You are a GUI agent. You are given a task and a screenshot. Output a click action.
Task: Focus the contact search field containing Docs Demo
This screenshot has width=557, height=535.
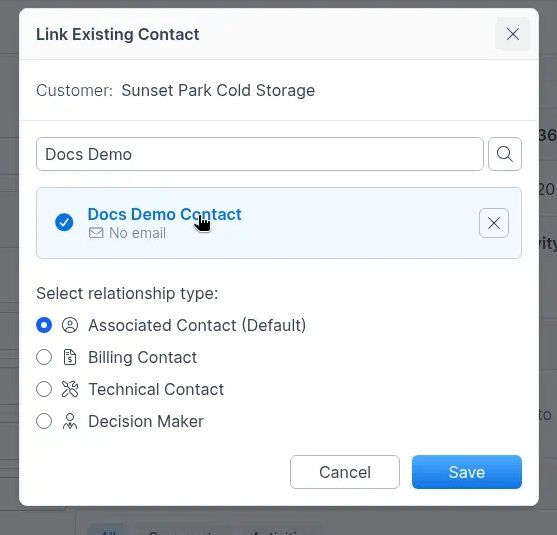pos(260,154)
